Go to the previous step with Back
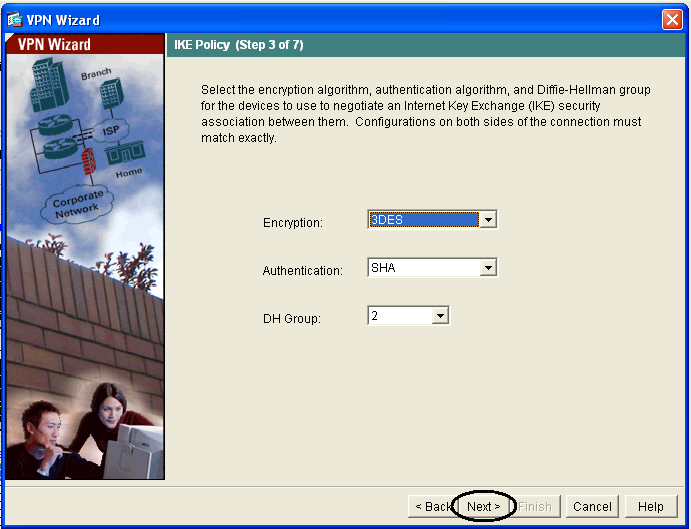The width and height of the screenshot is (691, 529). (430, 507)
